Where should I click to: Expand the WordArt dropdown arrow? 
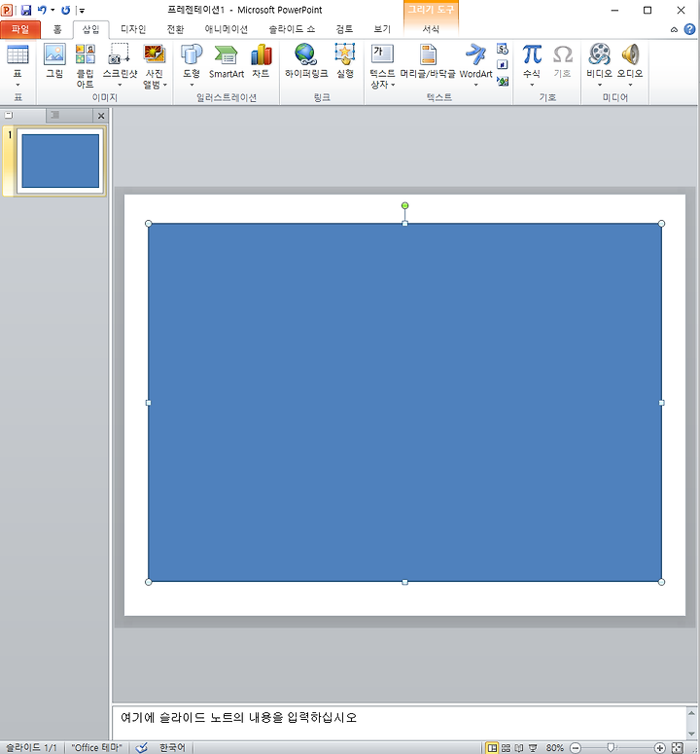[475, 85]
